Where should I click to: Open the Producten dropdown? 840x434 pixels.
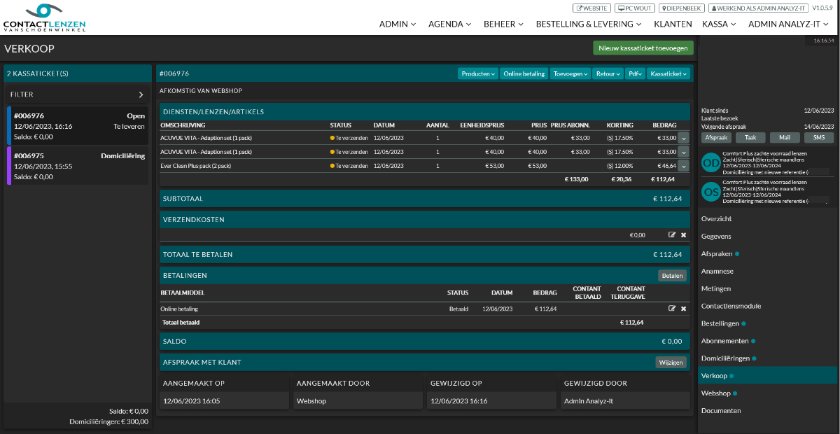tap(478, 74)
